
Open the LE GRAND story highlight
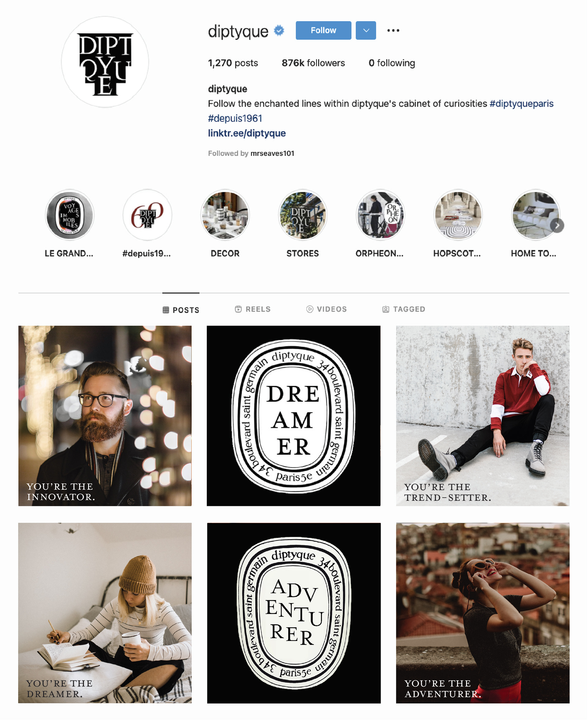click(70, 215)
